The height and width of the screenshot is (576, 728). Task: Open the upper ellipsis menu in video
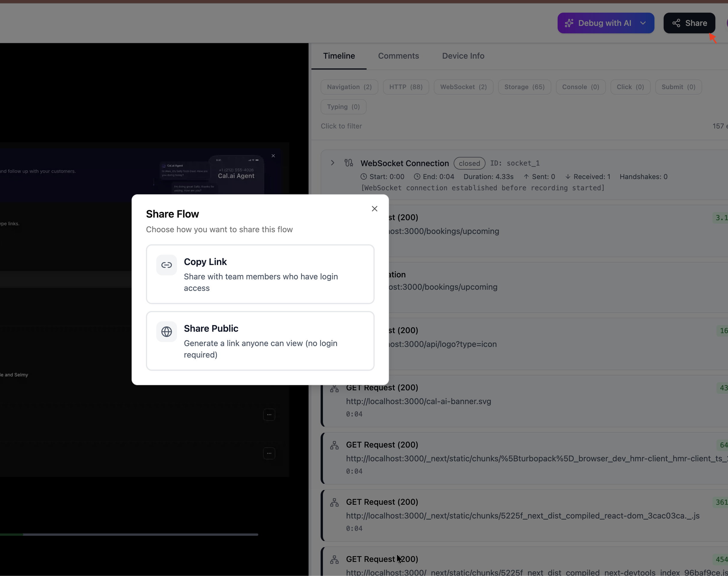(x=269, y=414)
